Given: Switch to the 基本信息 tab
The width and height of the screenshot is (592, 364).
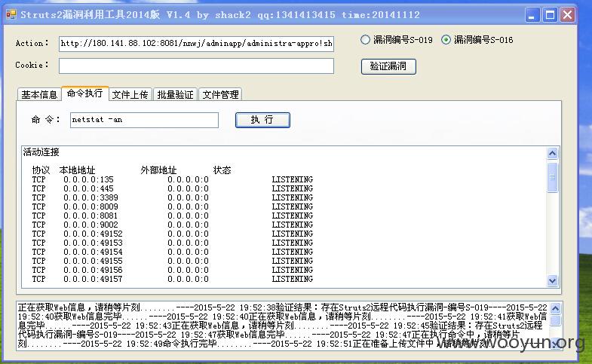Looking at the screenshot, I should click(x=39, y=94).
